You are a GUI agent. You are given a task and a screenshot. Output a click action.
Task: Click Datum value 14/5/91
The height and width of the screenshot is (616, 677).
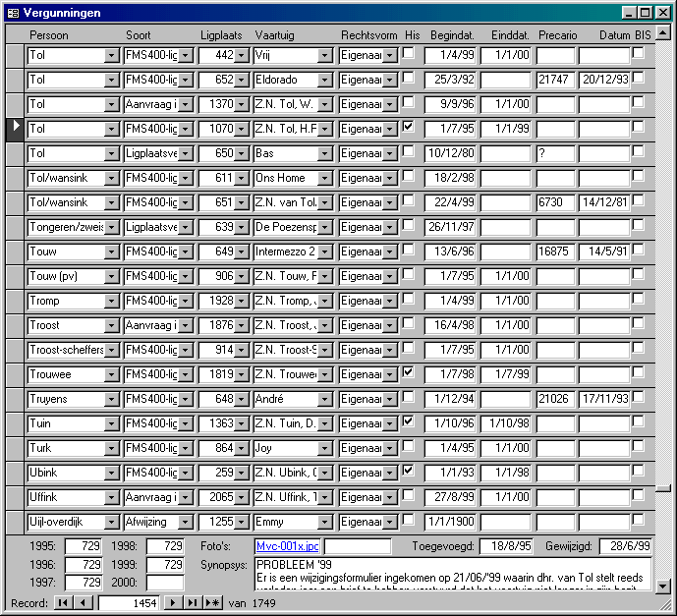pyautogui.click(x=604, y=252)
